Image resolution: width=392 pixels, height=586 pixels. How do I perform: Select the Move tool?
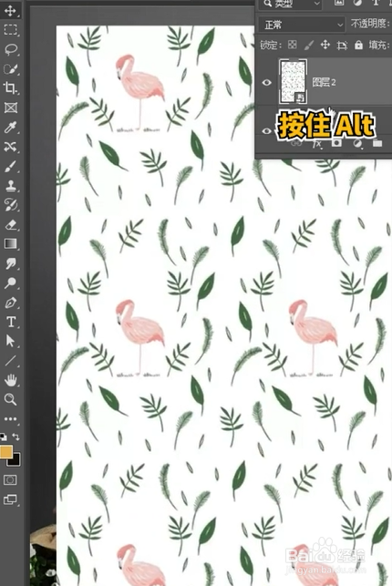10,10
